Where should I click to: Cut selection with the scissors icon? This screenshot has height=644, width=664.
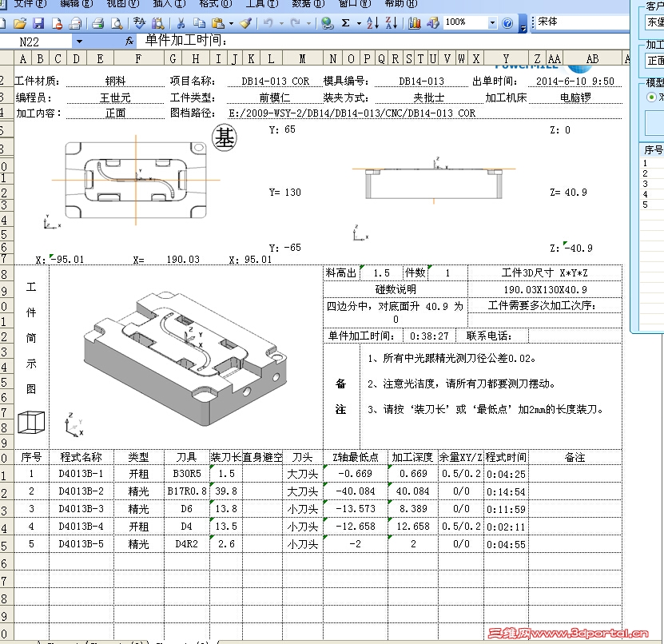(x=181, y=23)
